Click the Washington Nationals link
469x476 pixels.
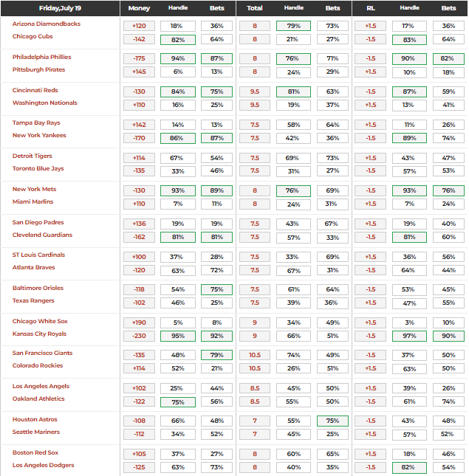coord(44,103)
